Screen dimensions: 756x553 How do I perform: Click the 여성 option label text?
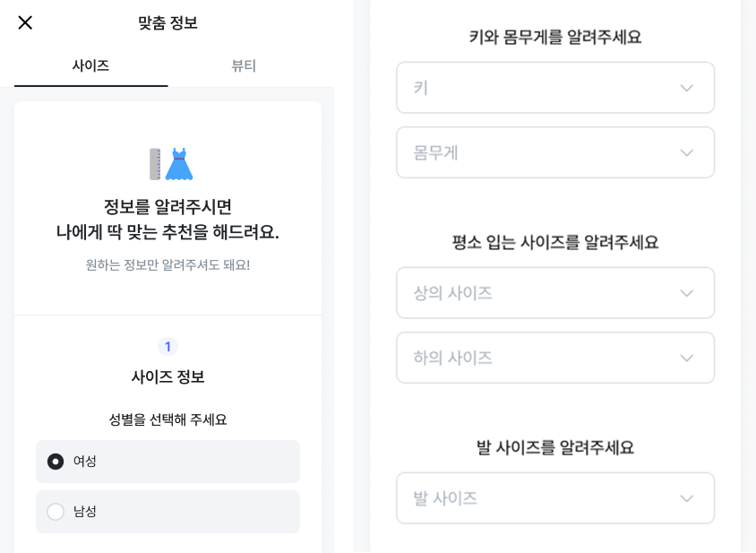click(85, 462)
